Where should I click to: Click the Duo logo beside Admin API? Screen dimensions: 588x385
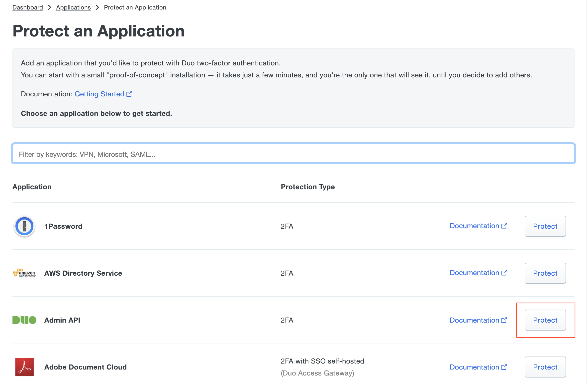24,320
